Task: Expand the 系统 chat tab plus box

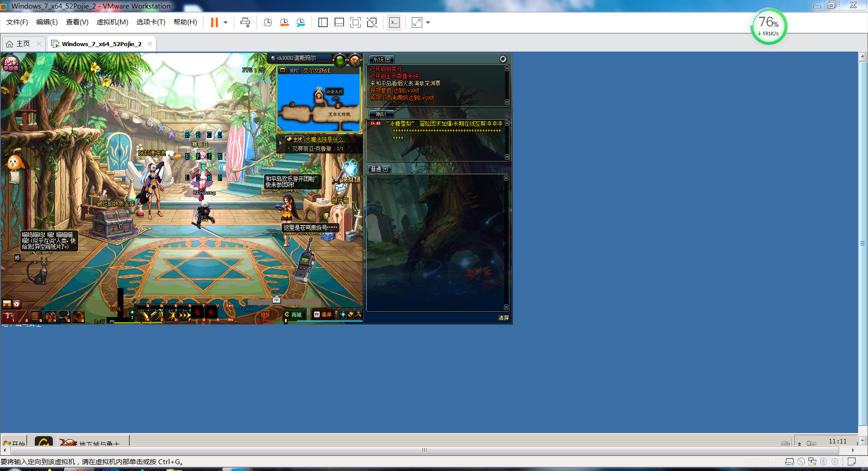Action: [387, 59]
